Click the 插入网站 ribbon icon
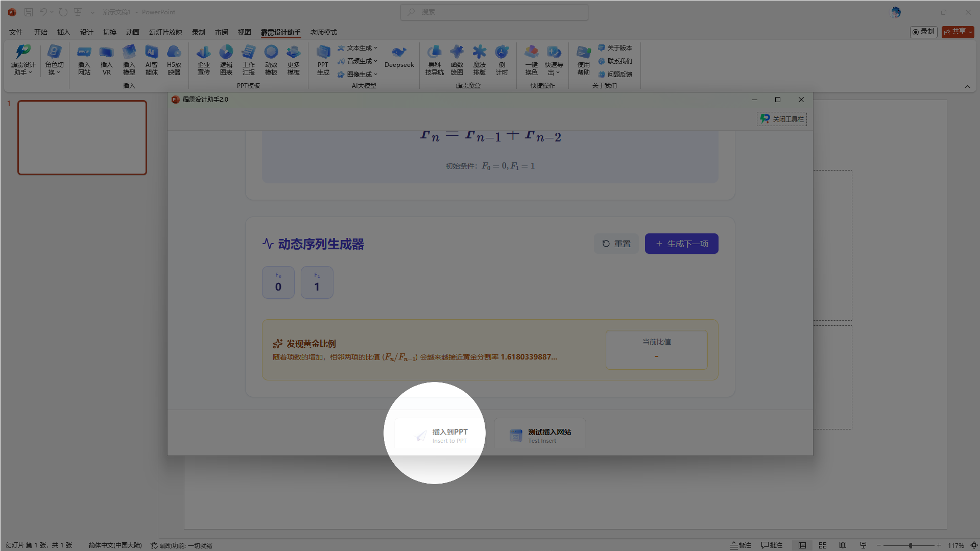Image resolution: width=980 pixels, height=551 pixels. pyautogui.click(x=84, y=60)
